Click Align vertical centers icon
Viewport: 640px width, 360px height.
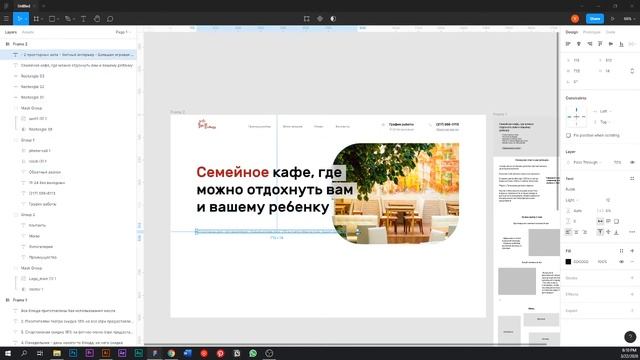click(611, 44)
